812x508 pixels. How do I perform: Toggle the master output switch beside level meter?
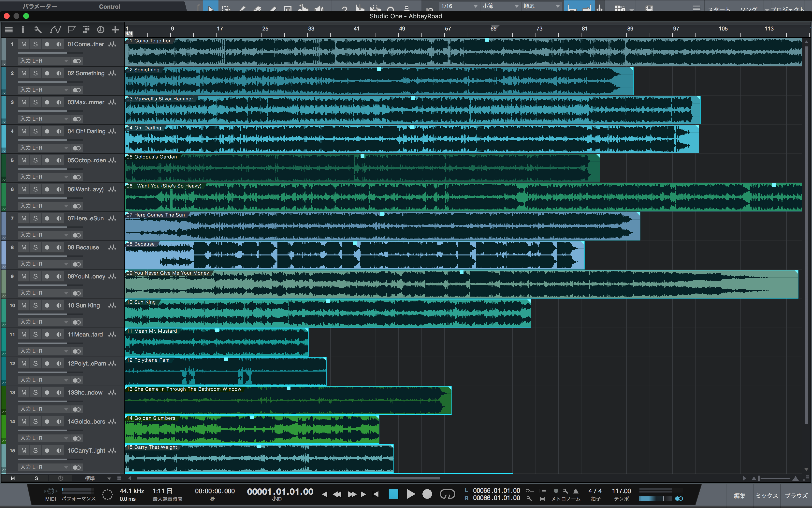click(679, 499)
